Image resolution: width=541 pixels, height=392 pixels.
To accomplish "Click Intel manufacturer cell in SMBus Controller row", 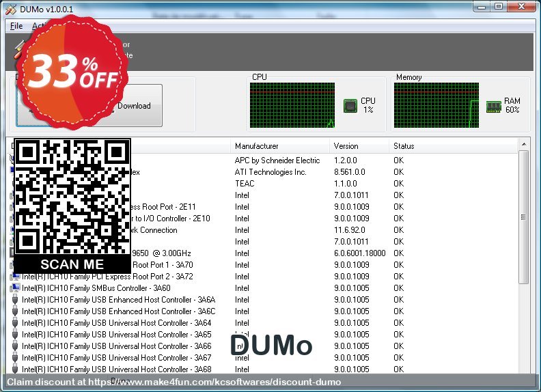I will (x=242, y=288).
